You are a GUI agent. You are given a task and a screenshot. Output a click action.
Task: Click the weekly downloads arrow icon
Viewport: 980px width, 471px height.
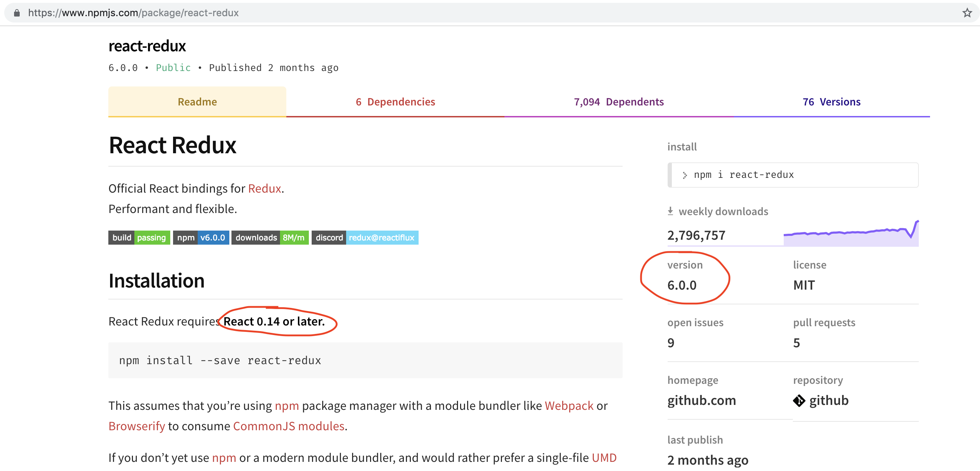(670, 211)
